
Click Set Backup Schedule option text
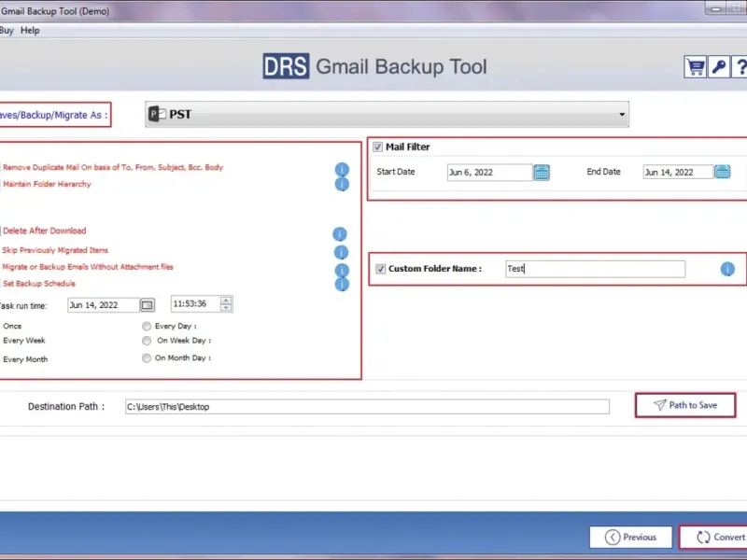tap(38, 284)
